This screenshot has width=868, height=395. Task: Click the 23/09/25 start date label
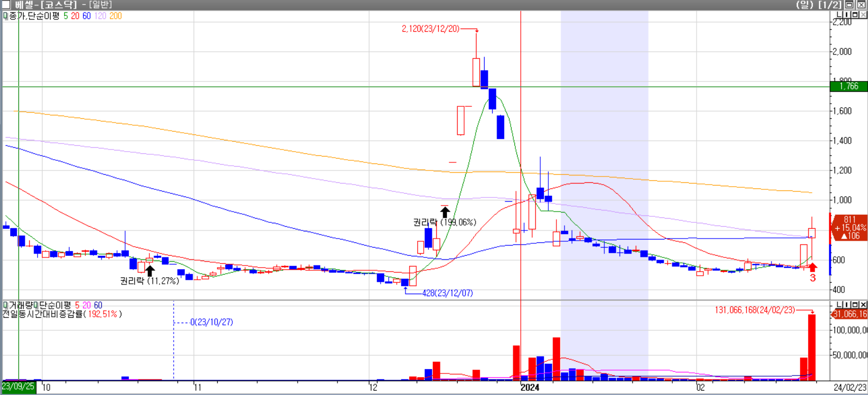(x=18, y=386)
